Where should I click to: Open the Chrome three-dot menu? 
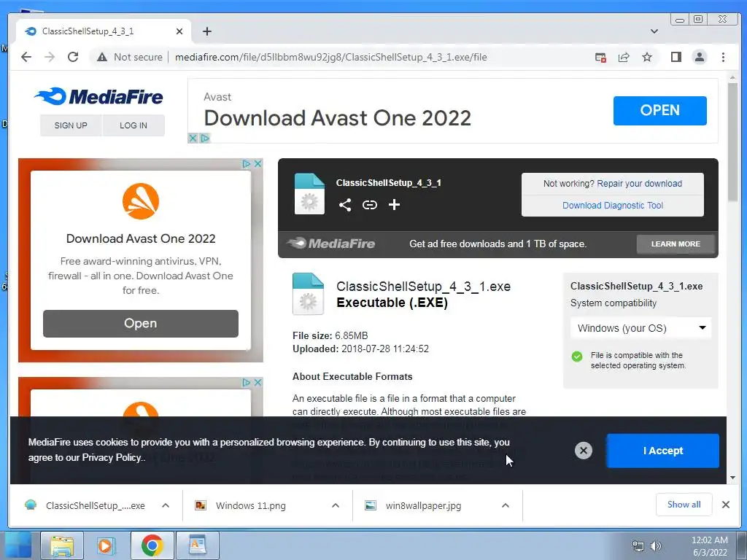(x=723, y=57)
